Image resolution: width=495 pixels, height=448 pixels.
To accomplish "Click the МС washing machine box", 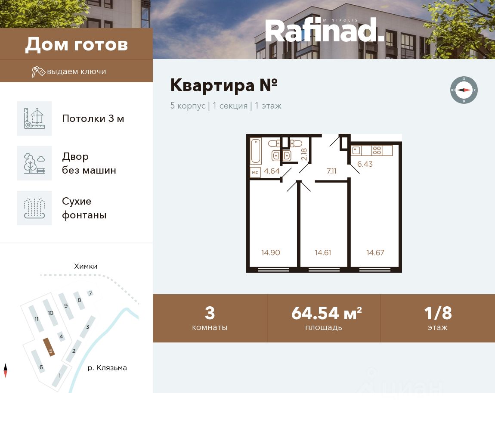I will click(x=255, y=172).
